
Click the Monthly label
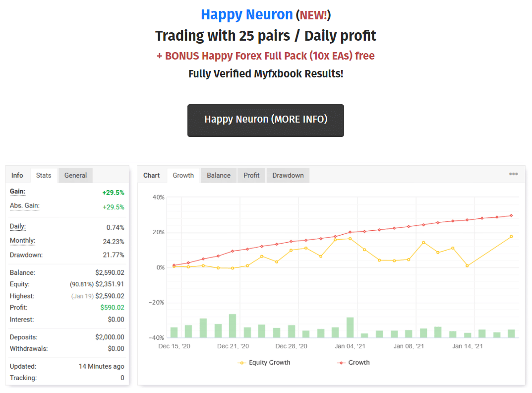(x=22, y=241)
